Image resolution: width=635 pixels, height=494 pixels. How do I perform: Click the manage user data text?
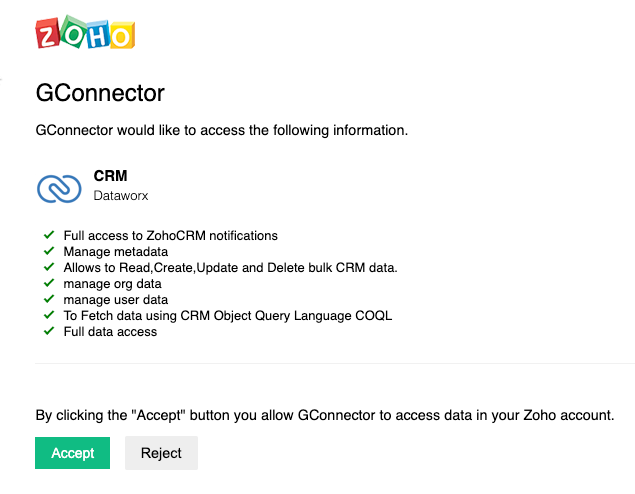[116, 300]
